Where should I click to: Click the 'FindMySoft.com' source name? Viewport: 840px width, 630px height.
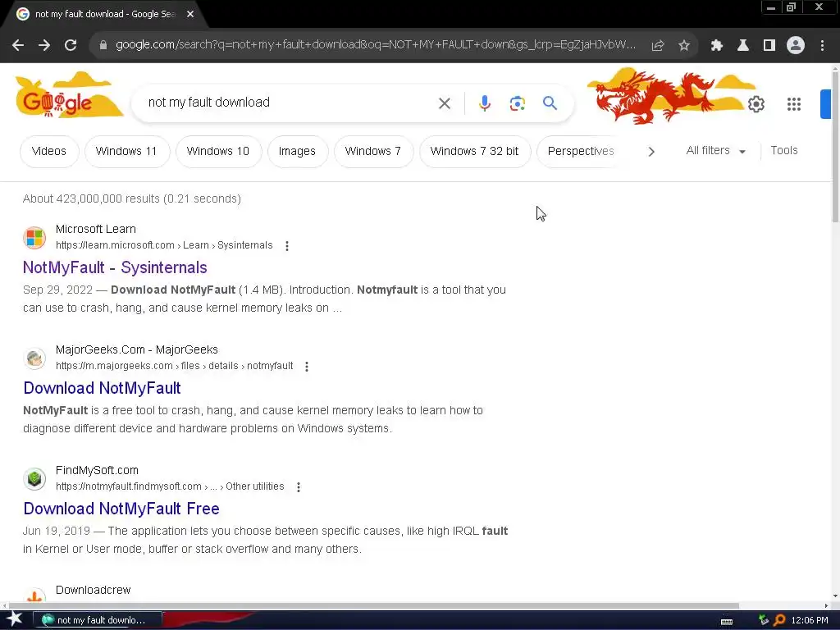[x=97, y=470]
